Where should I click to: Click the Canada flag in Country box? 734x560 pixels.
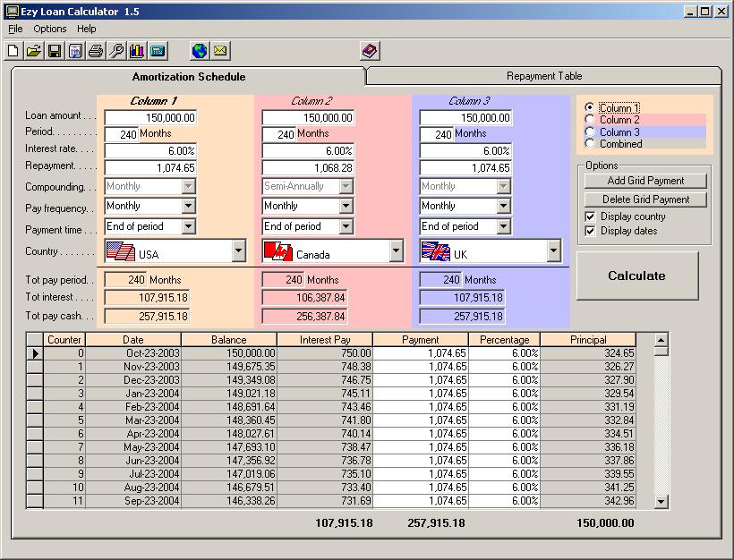[x=278, y=251]
